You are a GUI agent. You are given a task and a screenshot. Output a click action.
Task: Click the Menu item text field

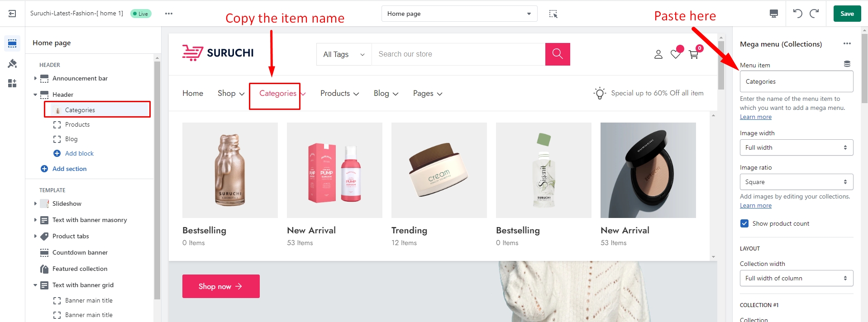(x=796, y=81)
